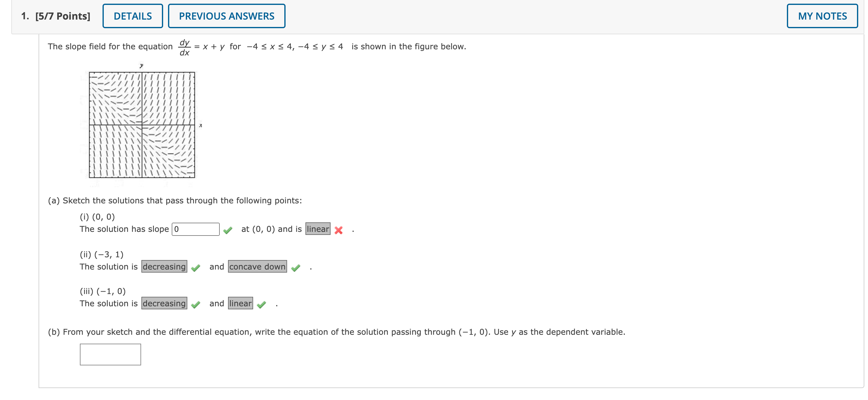The image size is (868, 400).
Task: Click the question header [5/7 Points]
Action: coord(63,16)
